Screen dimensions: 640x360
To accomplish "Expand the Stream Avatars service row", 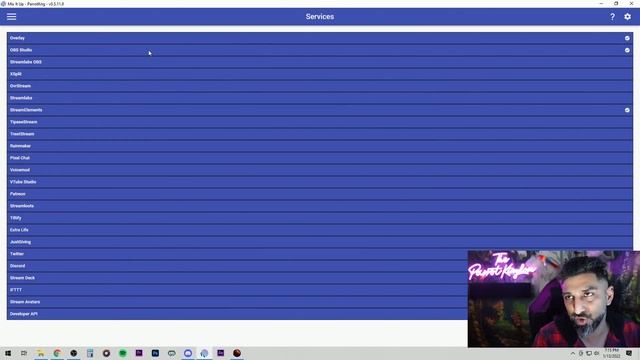I will point(238,302).
